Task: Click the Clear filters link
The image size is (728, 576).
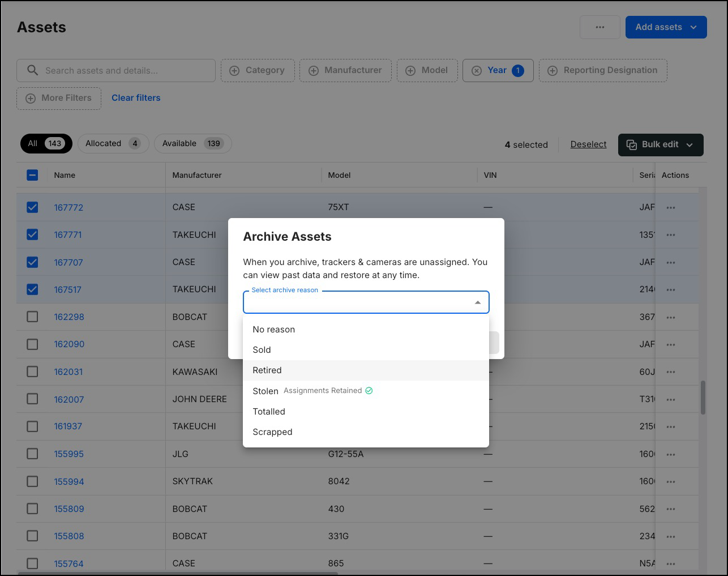Action: pyautogui.click(x=136, y=98)
